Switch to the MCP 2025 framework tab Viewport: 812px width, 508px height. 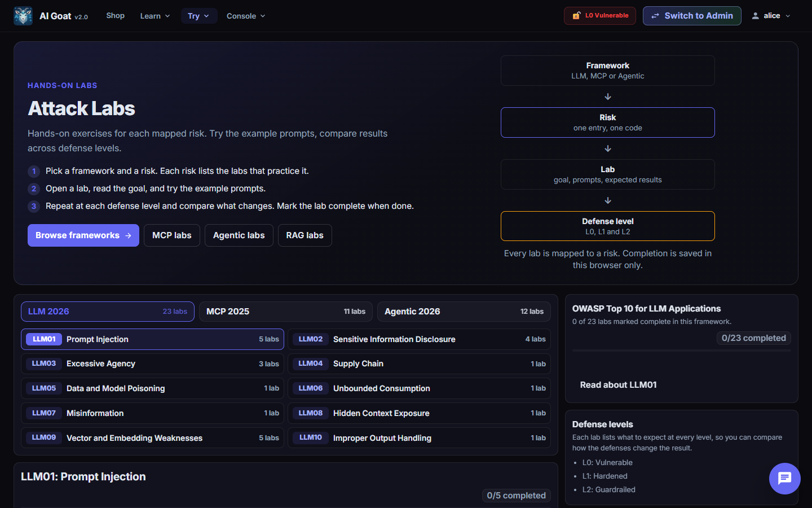click(x=286, y=312)
